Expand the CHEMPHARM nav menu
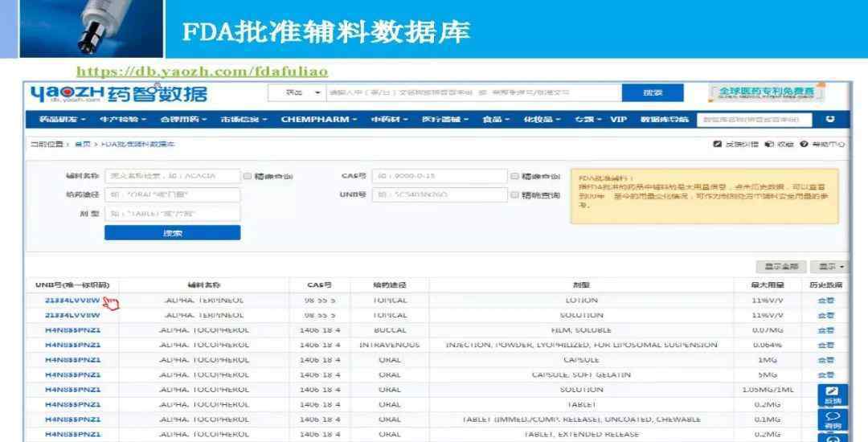Viewport: 868px width, 442px height. 319,119
